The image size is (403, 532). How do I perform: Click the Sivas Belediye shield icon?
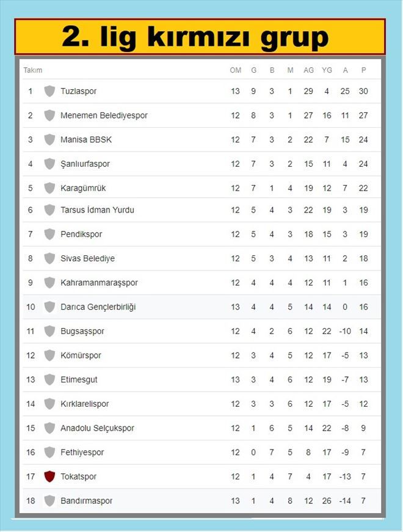coord(49,258)
